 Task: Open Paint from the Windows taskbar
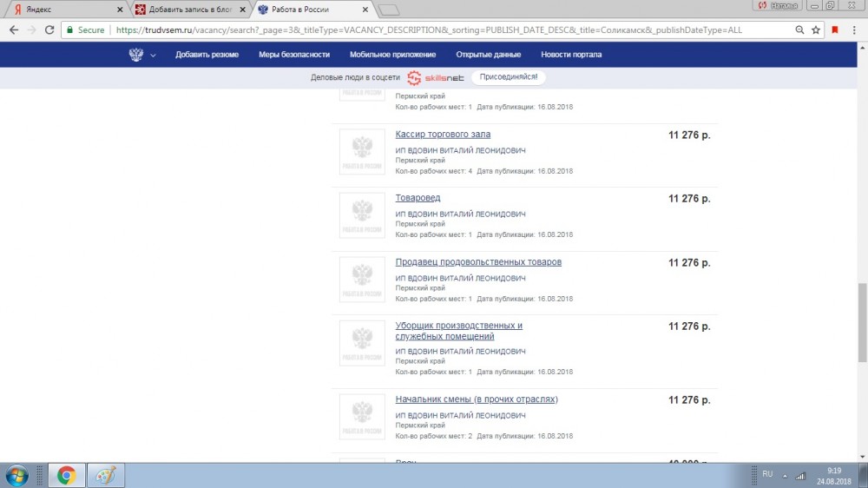[x=105, y=475]
